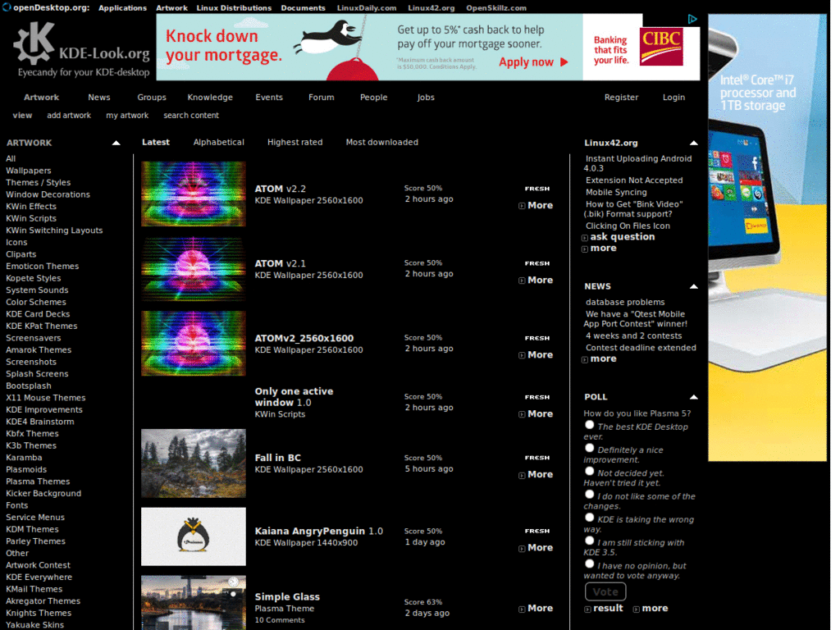Open the News menu

point(99,98)
